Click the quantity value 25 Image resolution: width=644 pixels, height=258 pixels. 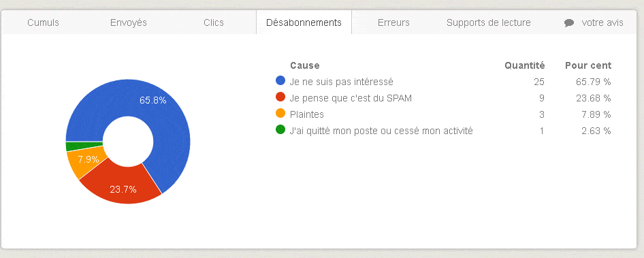[x=539, y=82]
